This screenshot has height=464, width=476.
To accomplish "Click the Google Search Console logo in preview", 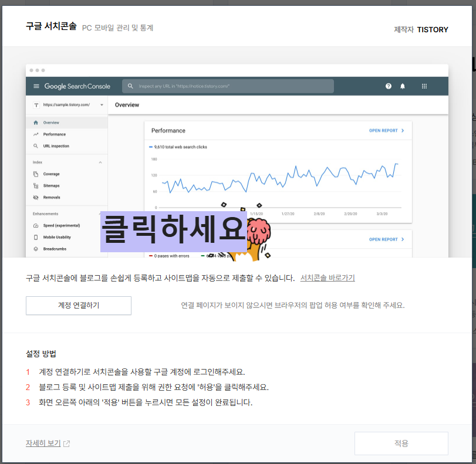I will click(77, 86).
